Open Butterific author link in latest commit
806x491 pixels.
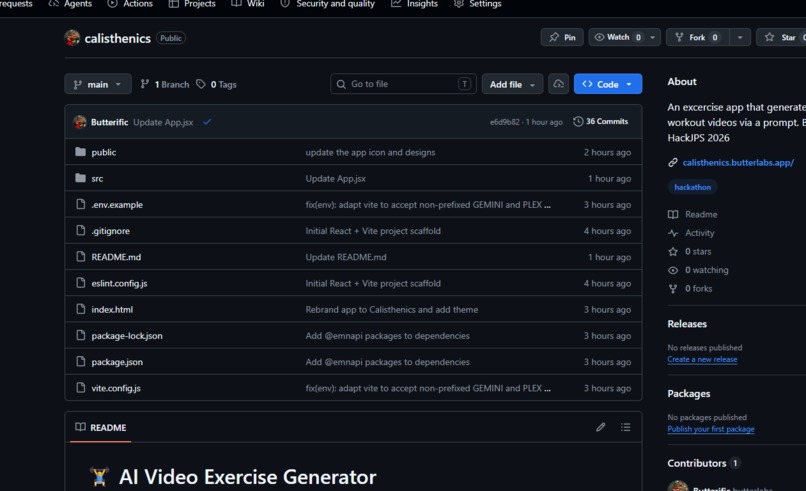109,122
